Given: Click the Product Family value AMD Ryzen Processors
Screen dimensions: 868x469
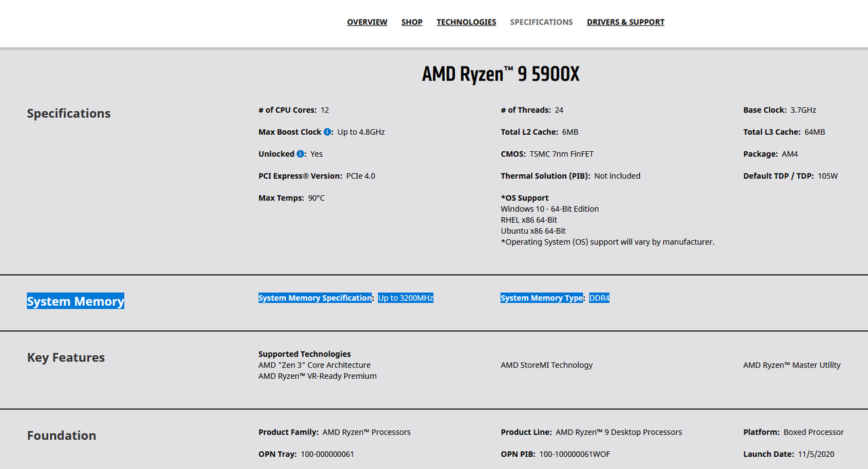Looking at the screenshot, I should [x=366, y=432].
